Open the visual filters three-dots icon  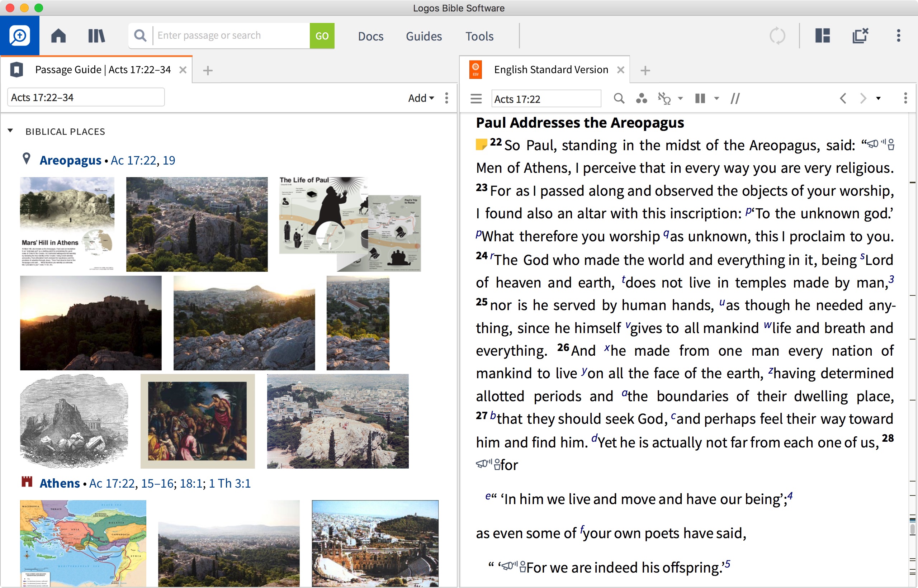pyautogui.click(x=641, y=99)
